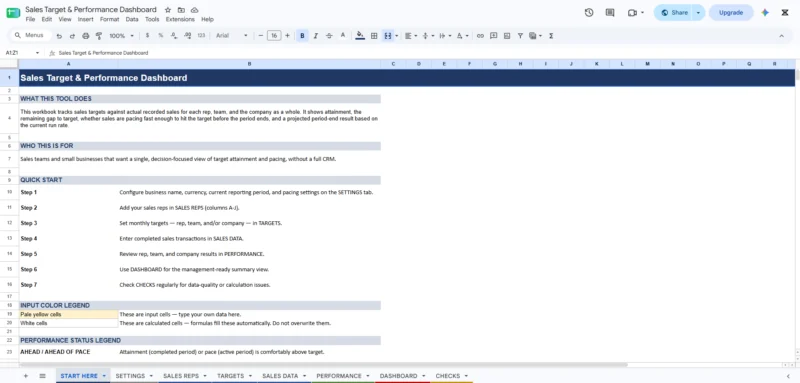The width and height of the screenshot is (800, 383).
Task: Click the font size field
Action: [274, 36]
